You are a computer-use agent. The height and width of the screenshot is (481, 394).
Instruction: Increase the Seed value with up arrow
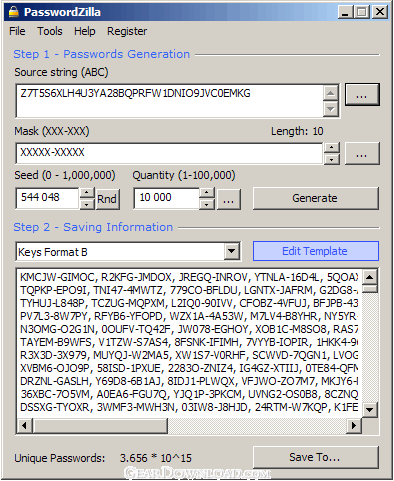(87, 193)
